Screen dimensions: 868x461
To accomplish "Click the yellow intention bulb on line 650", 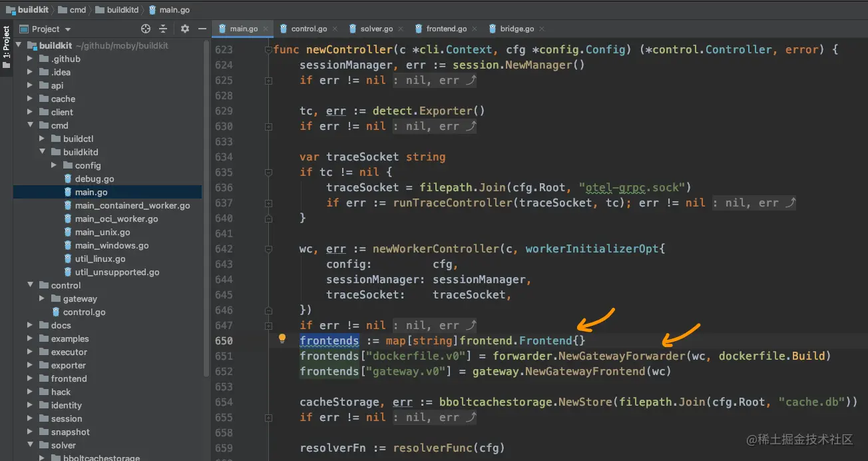I will pos(282,338).
